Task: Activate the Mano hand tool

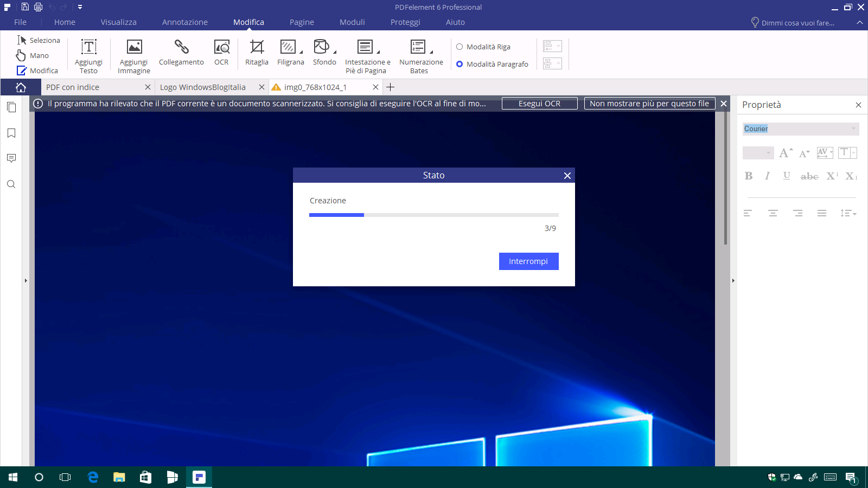Action: pos(33,55)
